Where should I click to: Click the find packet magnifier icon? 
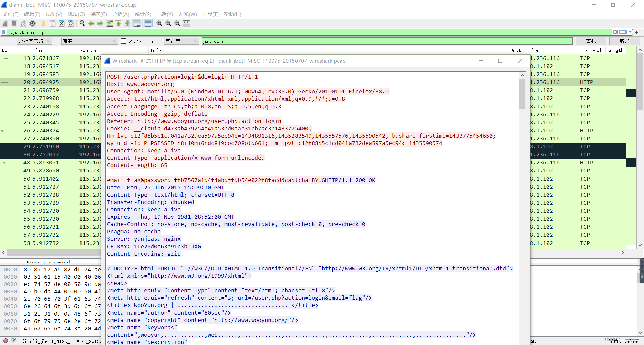tap(82, 23)
